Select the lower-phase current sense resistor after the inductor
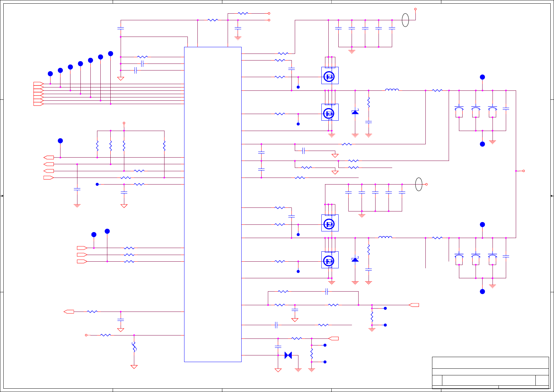The image size is (554, 392). point(437,238)
